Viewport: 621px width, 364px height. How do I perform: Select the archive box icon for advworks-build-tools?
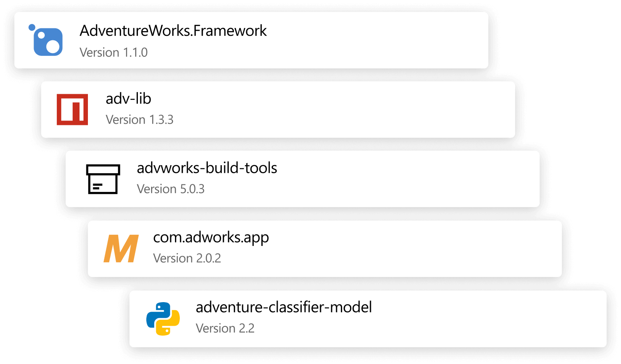tap(103, 179)
